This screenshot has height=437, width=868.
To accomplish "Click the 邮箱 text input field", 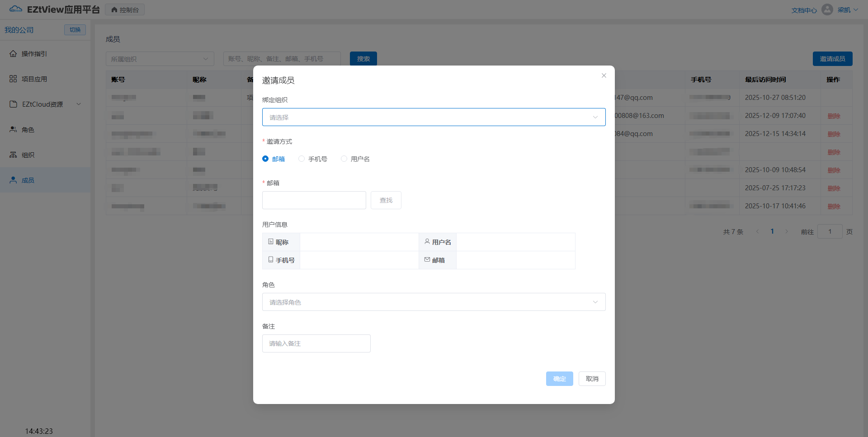I will 314,200.
